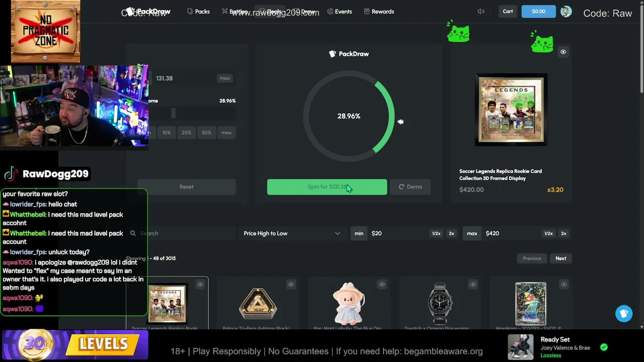Open the blue support chat bubble

click(x=624, y=314)
